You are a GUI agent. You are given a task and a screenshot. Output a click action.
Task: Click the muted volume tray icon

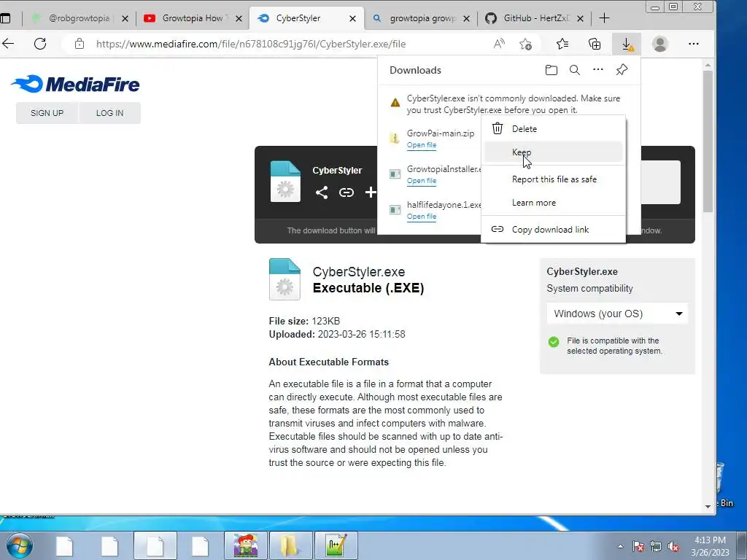point(673,547)
